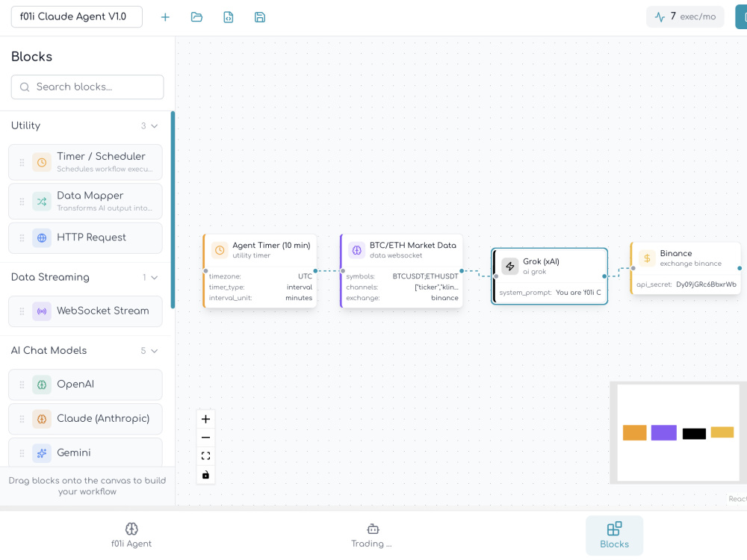Image resolution: width=747 pixels, height=560 pixels.
Task: Click the WebSocket Stream drag handle
Action: coord(22,311)
